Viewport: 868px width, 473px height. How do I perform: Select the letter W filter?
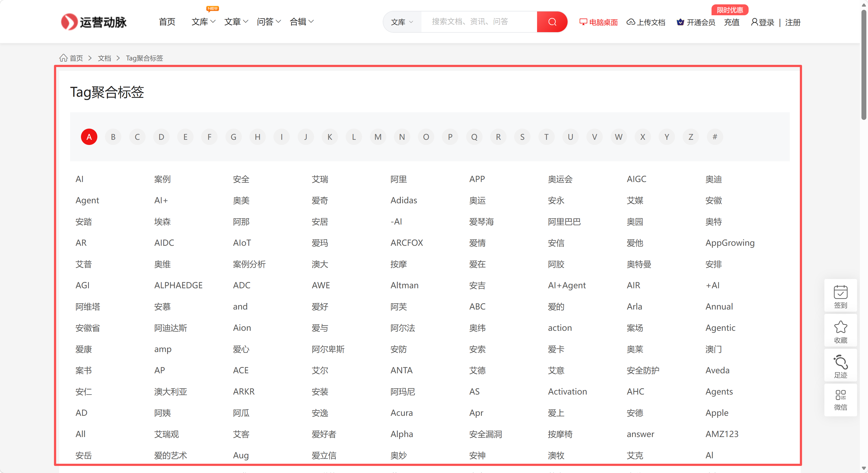coord(619,137)
